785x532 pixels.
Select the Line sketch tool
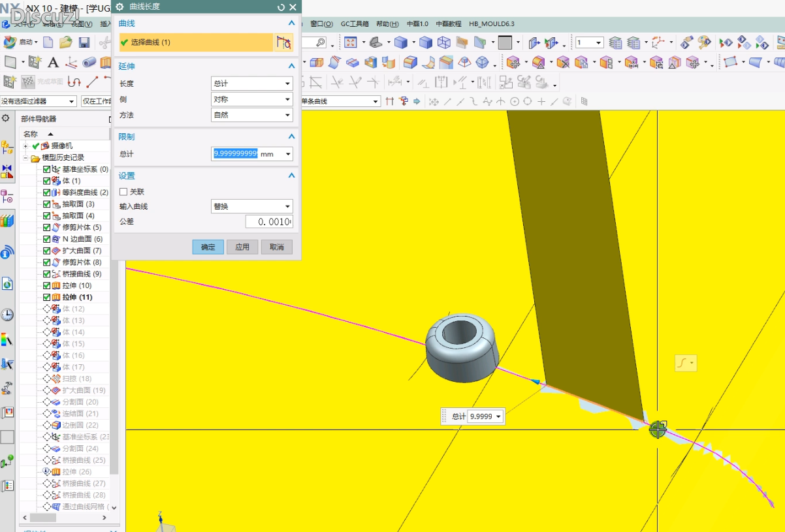(x=92, y=82)
